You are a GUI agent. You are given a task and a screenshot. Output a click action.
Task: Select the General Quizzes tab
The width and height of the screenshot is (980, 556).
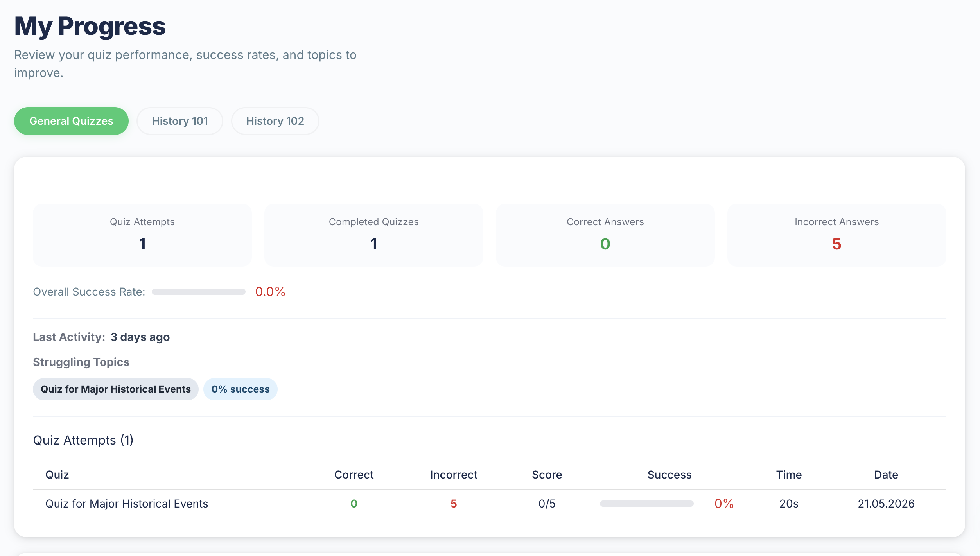[x=71, y=121]
